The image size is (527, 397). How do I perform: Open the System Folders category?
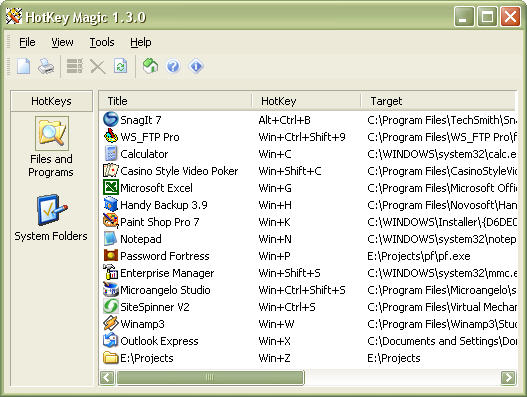pyautogui.click(x=51, y=217)
